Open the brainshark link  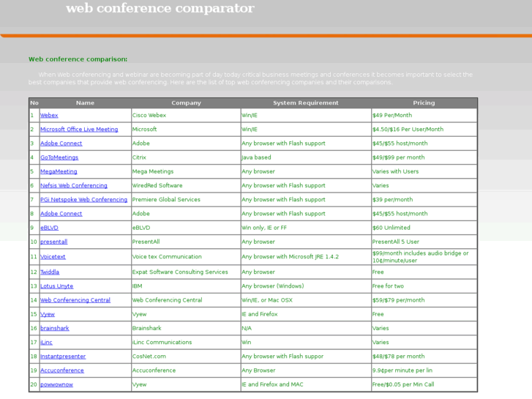(x=55, y=329)
